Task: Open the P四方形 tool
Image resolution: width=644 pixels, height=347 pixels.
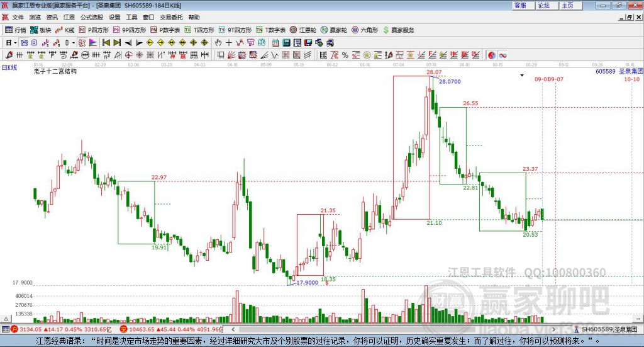Action: coord(94,30)
